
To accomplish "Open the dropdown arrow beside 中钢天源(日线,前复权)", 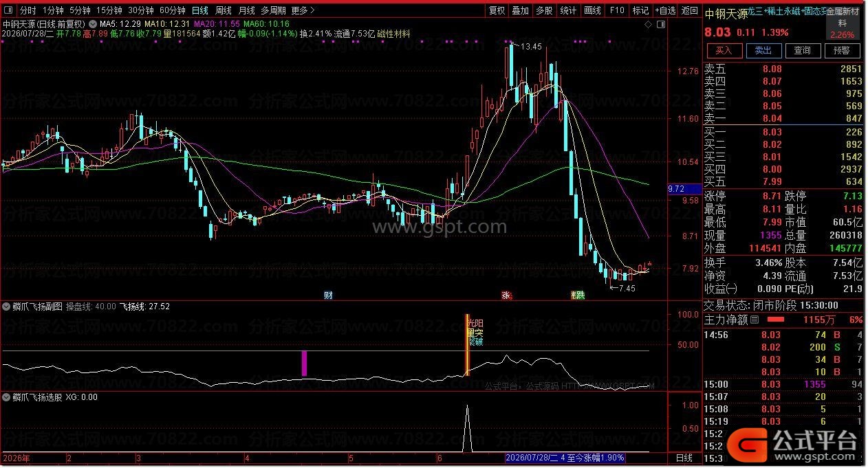I will [93, 24].
